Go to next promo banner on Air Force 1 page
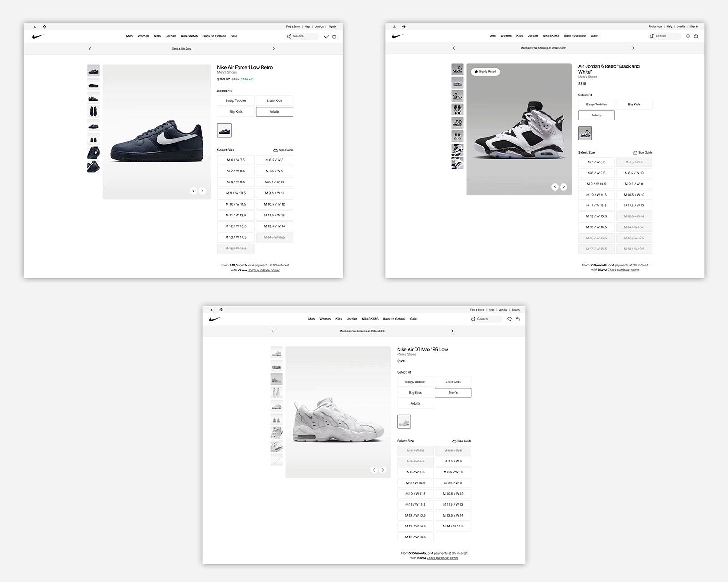Screen dimensions: 728x582 [x=274, y=49]
